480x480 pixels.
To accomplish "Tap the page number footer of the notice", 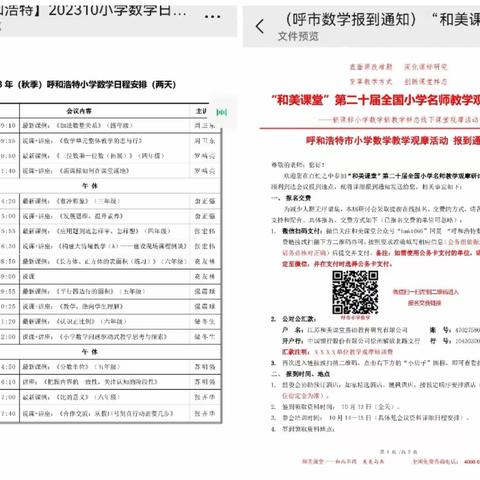I will [x=398, y=452].
